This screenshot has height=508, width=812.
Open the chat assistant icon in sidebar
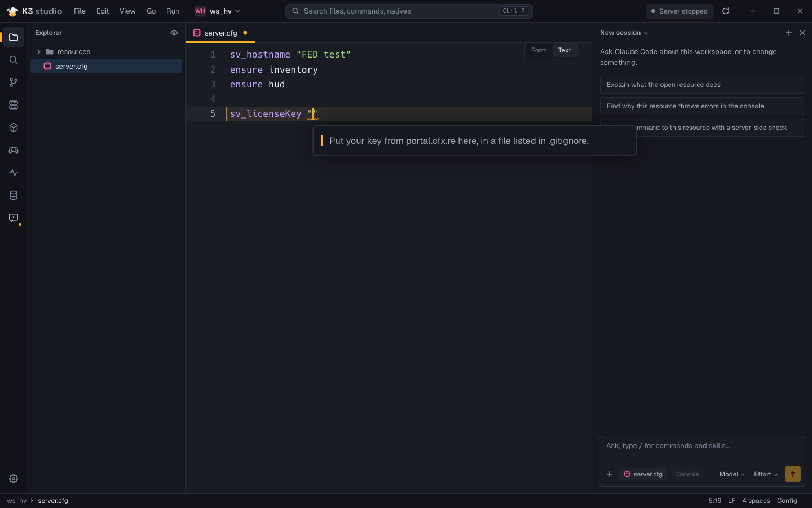14,218
